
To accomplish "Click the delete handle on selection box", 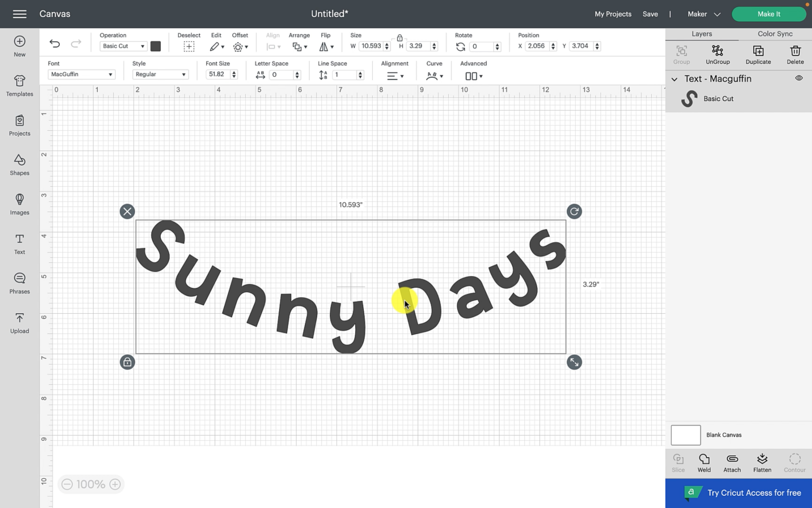I will pyautogui.click(x=127, y=212).
